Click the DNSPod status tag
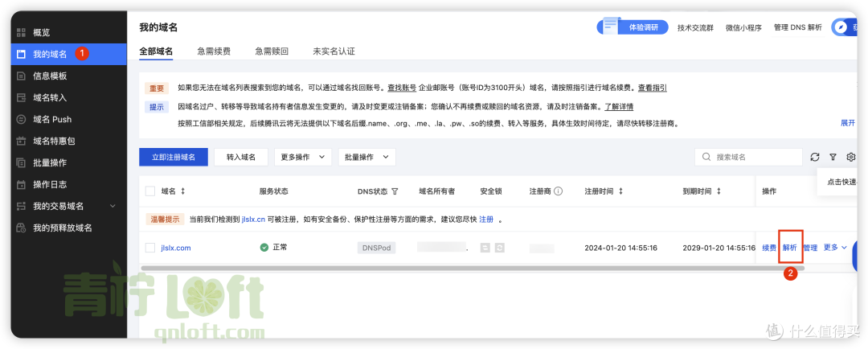The width and height of the screenshot is (868, 349). coord(376,248)
